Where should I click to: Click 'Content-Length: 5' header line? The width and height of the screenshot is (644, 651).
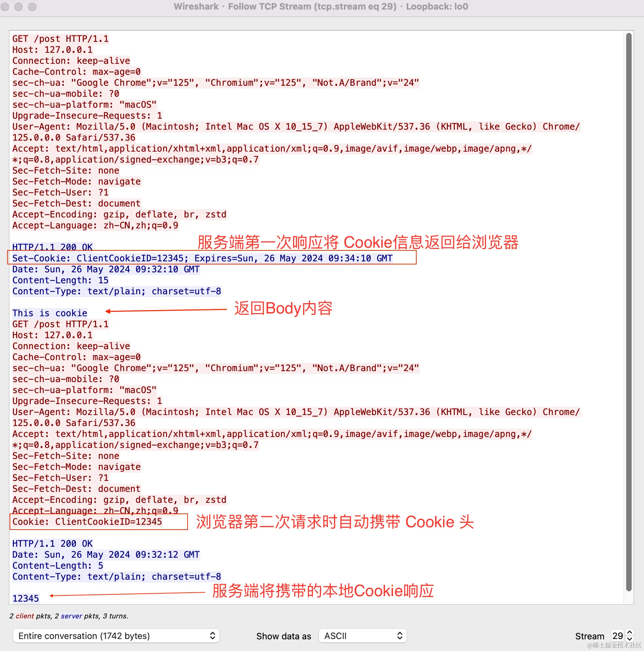pos(58,566)
